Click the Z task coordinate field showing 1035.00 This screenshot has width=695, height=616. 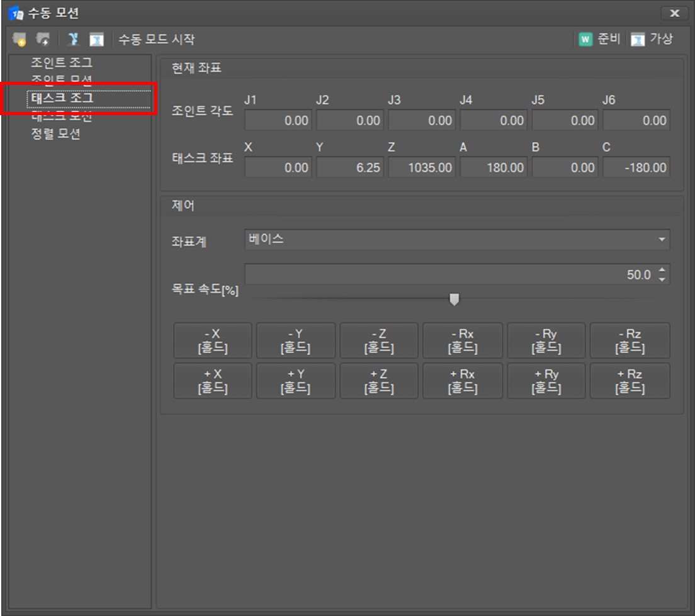tap(421, 167)
